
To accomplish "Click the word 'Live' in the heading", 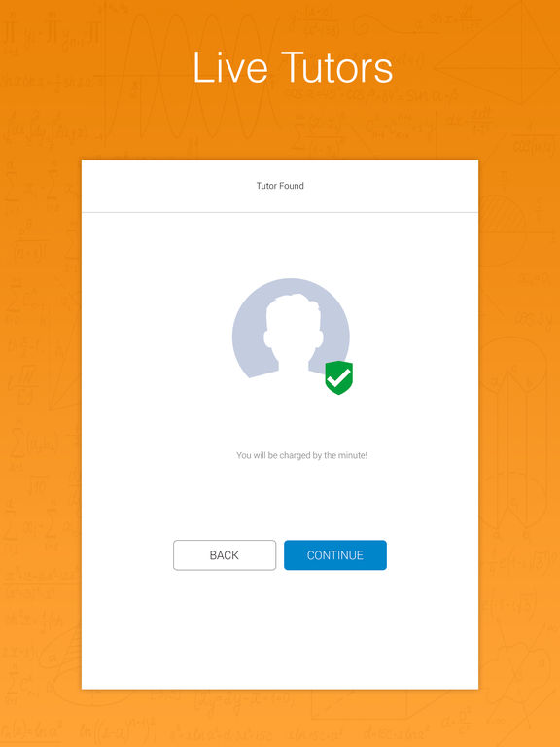I will 230,67.
